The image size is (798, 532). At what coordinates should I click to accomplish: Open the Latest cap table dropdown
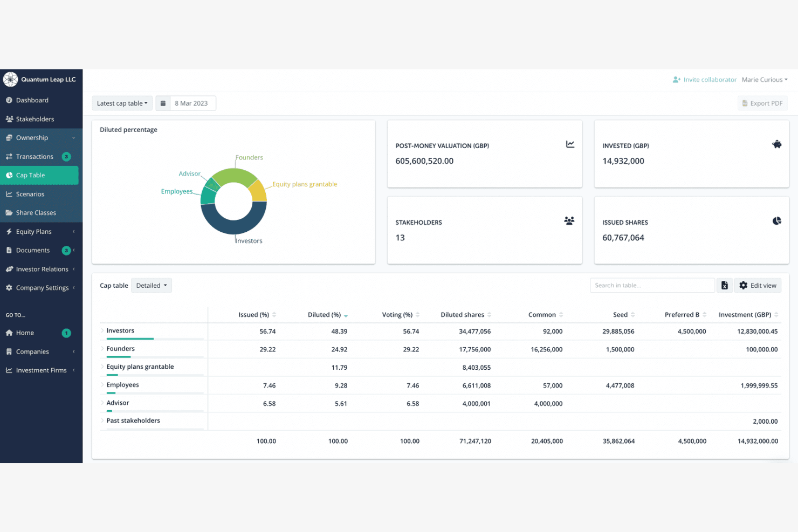pos(122,103)
